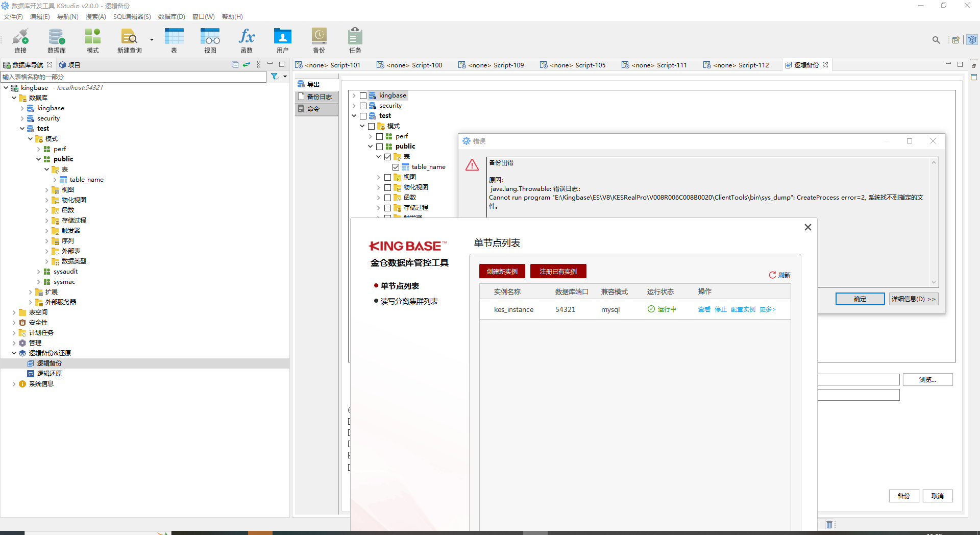Screen dimensions: 980x535
Task: Toggle the security database checkbox
Action: point(363,106)
